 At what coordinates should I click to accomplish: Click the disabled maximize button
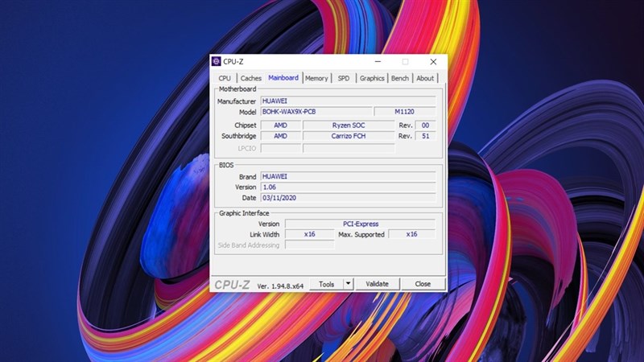pos(406,62)
